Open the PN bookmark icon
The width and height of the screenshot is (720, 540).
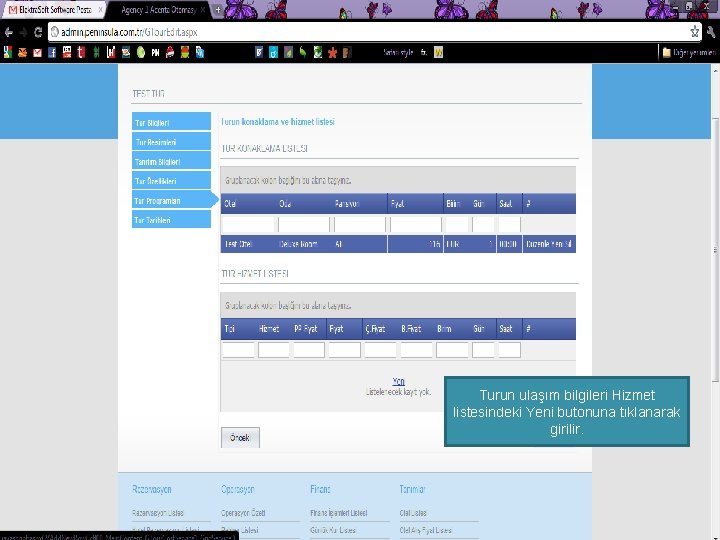pyautogui.click(x=155, y=53)
